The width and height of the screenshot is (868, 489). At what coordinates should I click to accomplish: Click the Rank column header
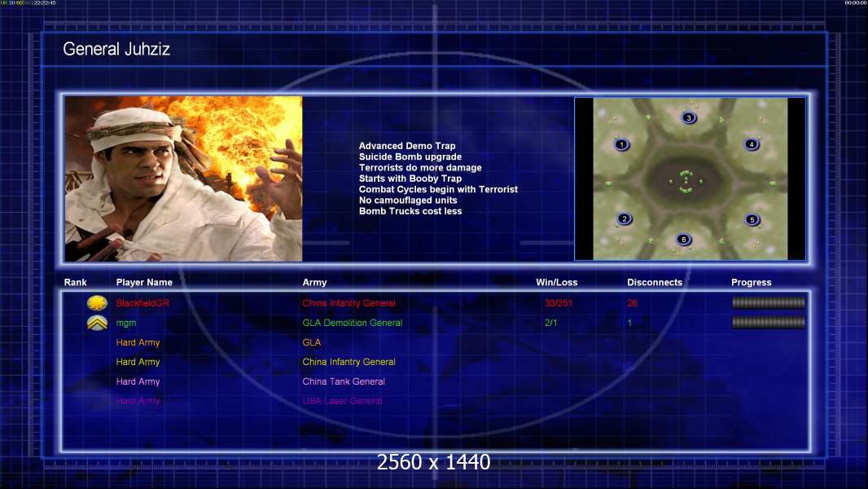(x=76, y=283)
